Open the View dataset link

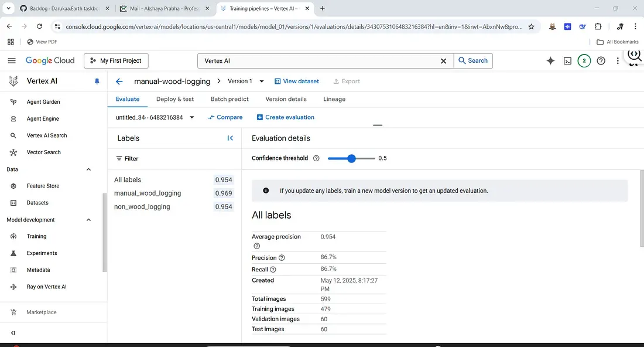tap(297, 81)
